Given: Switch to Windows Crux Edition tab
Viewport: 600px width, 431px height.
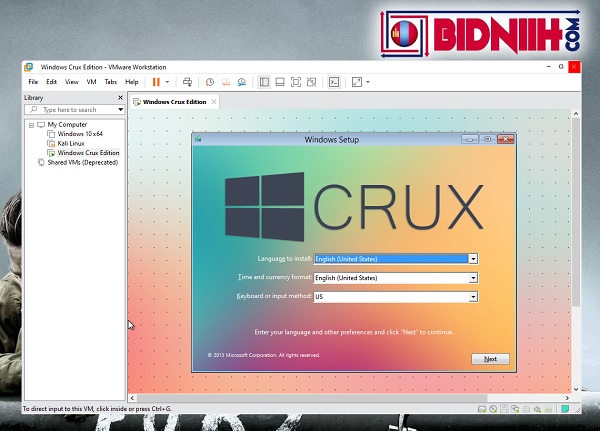Looking at the screenshot, I should pos(174,102).
